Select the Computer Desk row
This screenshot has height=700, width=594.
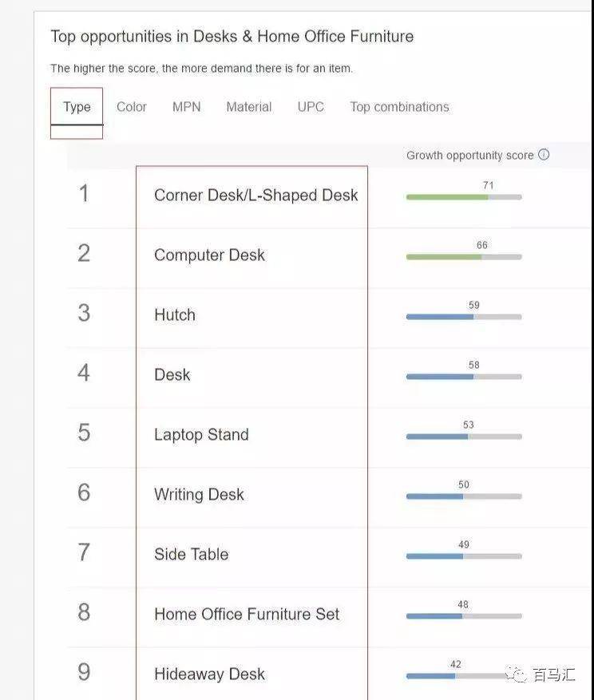tap(209, 255)
